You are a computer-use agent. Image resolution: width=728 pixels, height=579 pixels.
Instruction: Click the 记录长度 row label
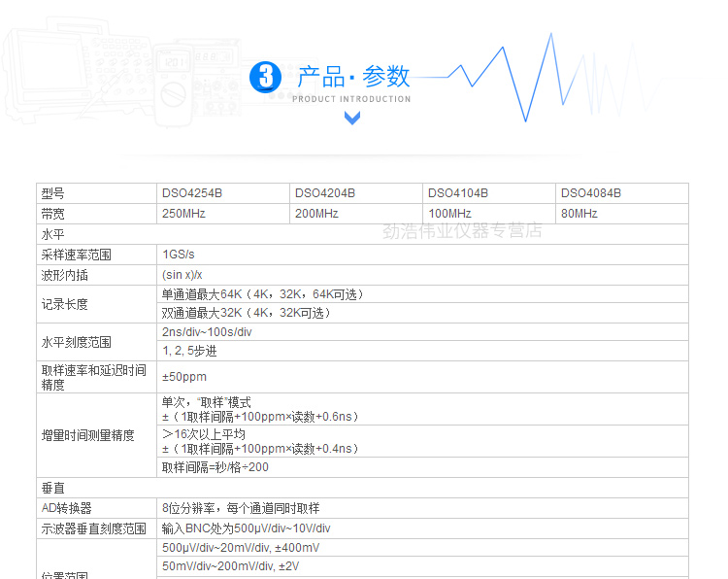[x=64, y=304]
